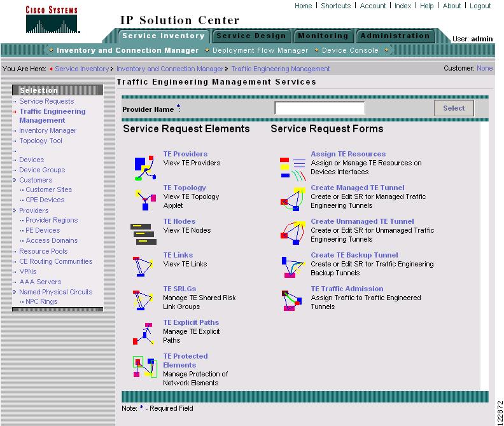
Task: Select Devices in the sidebar
Action: coord(32,160)
